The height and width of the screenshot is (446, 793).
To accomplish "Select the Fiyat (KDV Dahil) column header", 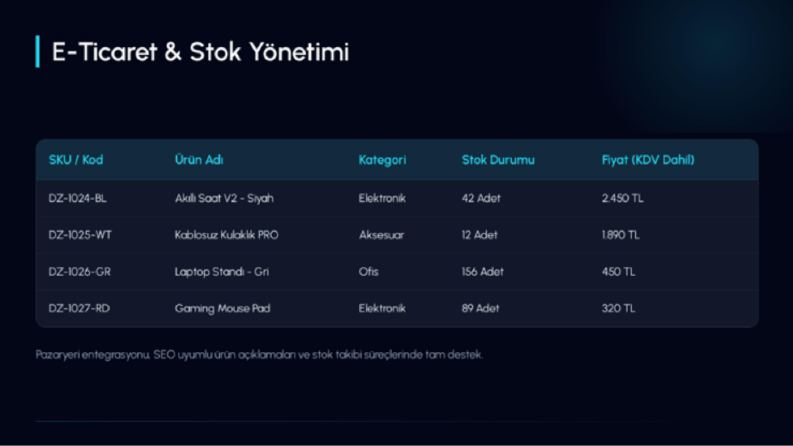I will [648, 160].
